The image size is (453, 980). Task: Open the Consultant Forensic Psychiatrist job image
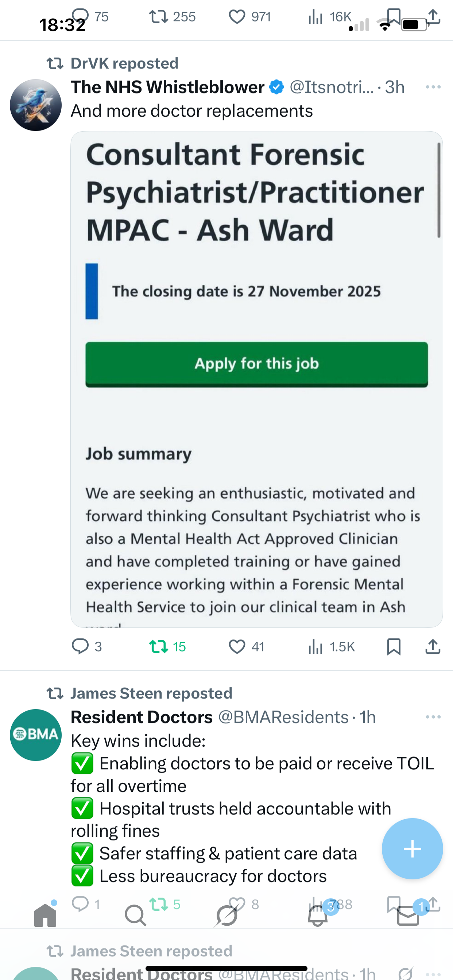pyautogui.click(x=256, y=379)
